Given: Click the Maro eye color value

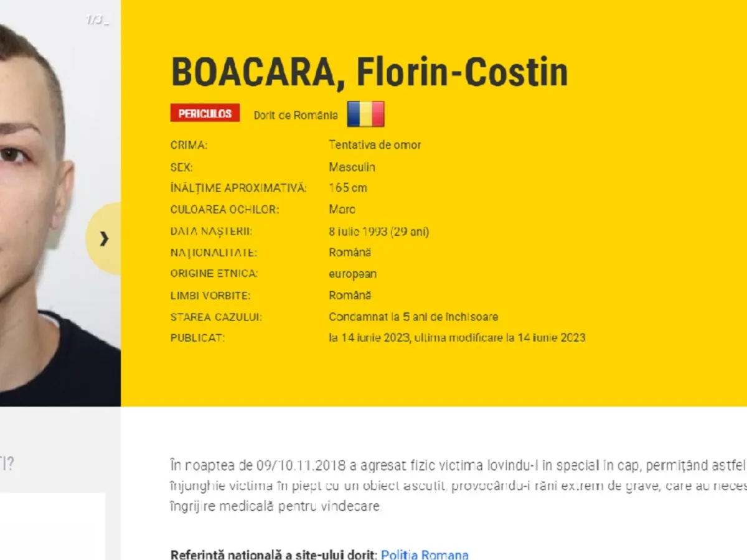Looking at the screenshot, I should (x=342, y=209).
